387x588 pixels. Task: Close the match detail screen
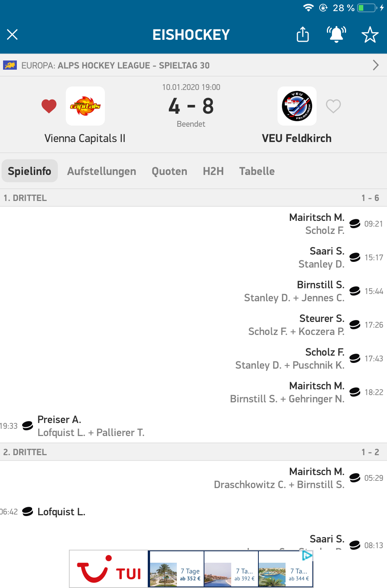tap(12, 35)
